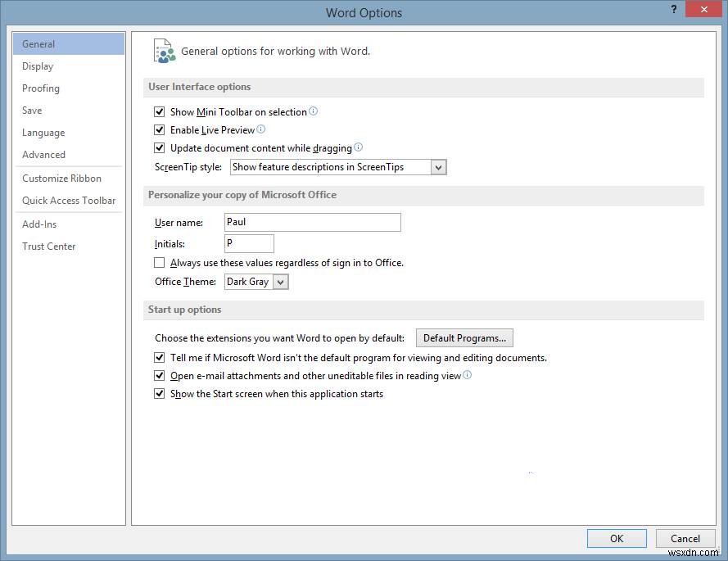Switch to the Display category

pyautogui.click(x=69, y=66)
